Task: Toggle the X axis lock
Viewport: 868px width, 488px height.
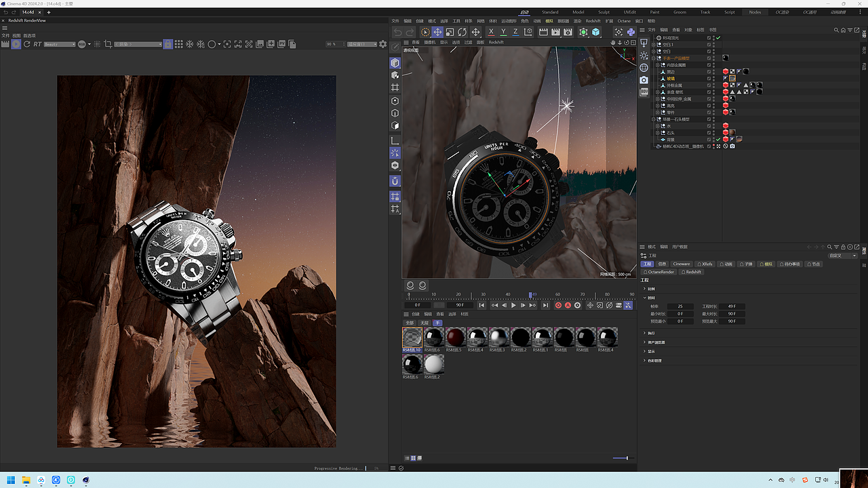Action: (491, 32)
